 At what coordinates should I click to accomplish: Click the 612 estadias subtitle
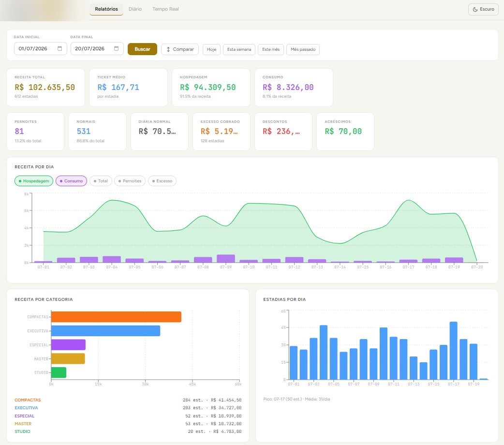pyautogui.click(x=26, y=96)
